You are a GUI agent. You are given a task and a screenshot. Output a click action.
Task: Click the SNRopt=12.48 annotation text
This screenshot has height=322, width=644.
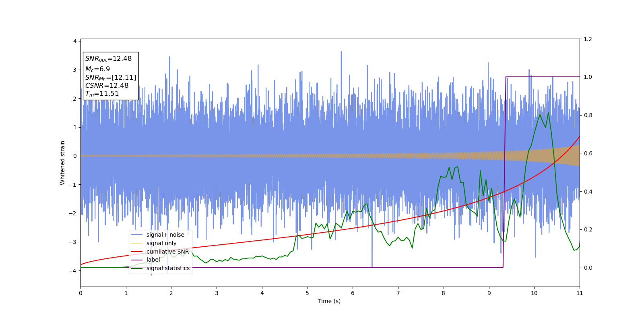point(108,59)
